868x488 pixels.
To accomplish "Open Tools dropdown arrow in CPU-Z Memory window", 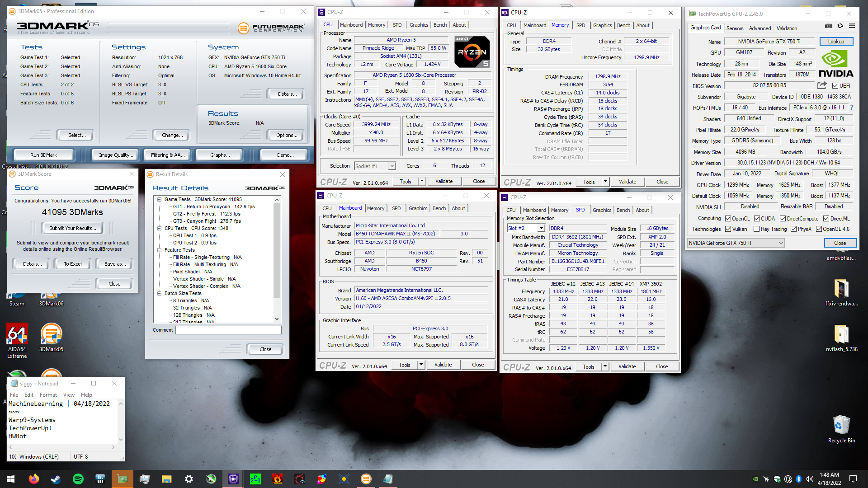I will (x=605, y=182).
